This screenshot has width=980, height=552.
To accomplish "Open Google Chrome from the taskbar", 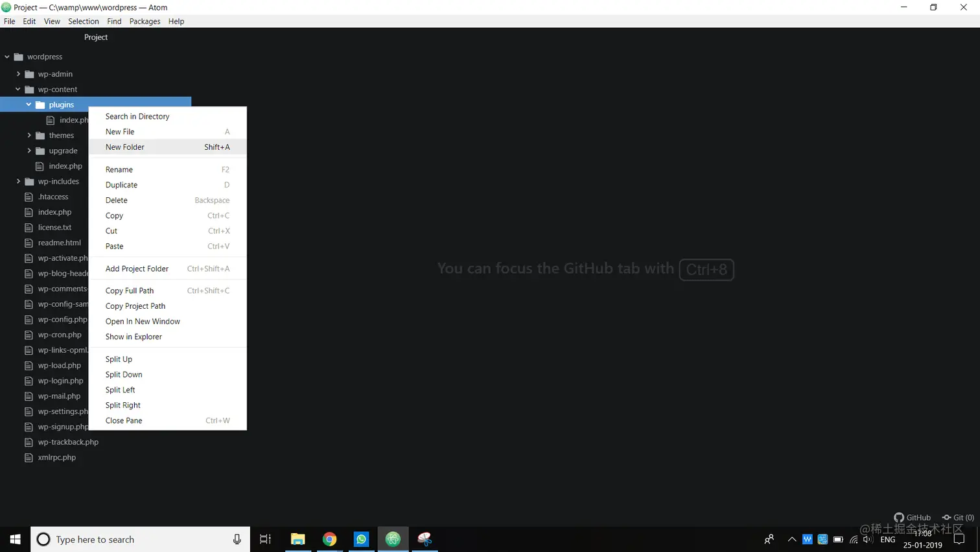I will 330,539.
